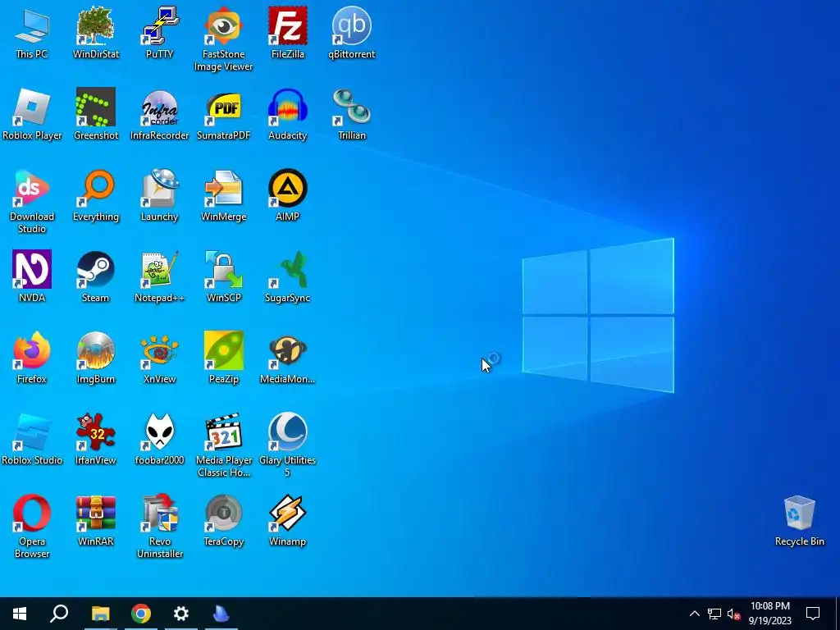Select the MediaMonkey shortcut
This screenshot has width=840, height=630.
(288, 358)
